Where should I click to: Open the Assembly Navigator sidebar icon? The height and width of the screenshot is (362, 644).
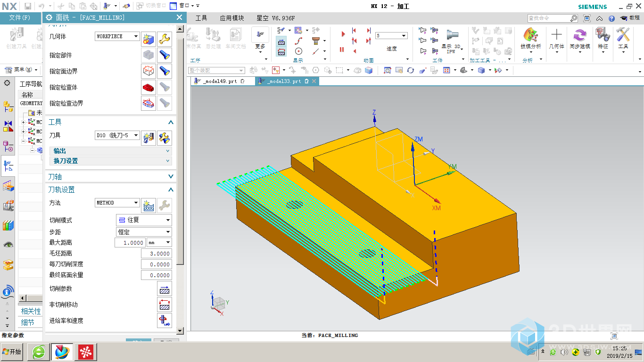coord(8,107)
